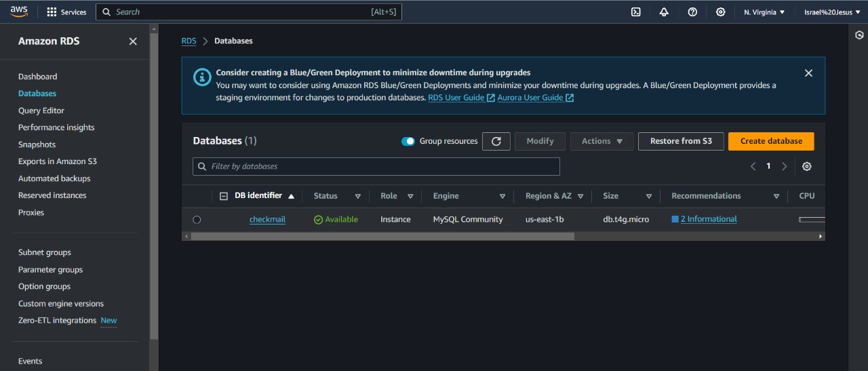Open Dashboard in the sidebar
Screen dimensions: 868x371
[37, 77]
